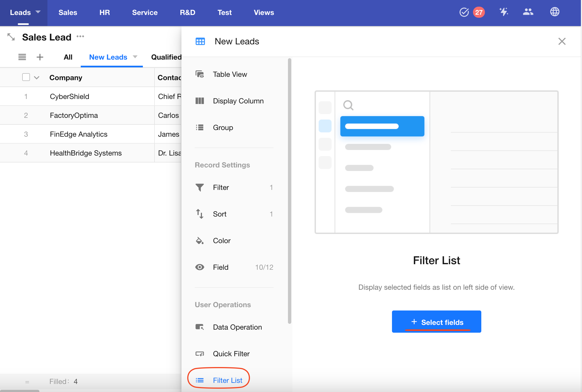
Task: Open the contacts people icon
Action: click(528, 12)
